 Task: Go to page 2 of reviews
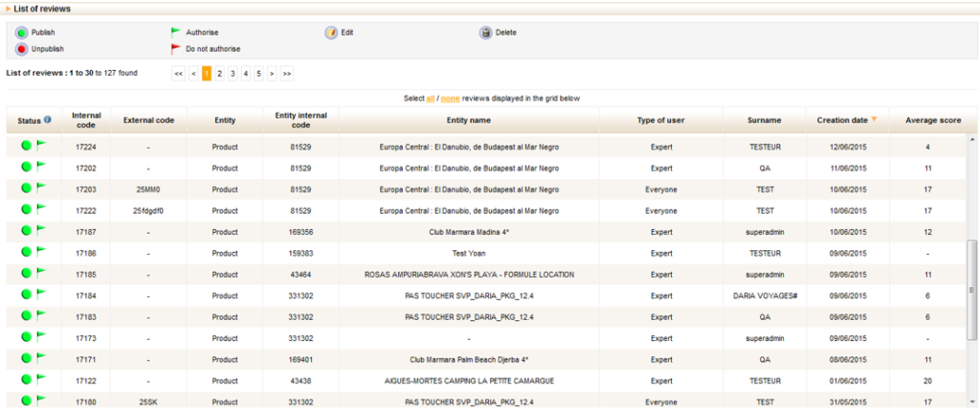[x=219, y=73]
